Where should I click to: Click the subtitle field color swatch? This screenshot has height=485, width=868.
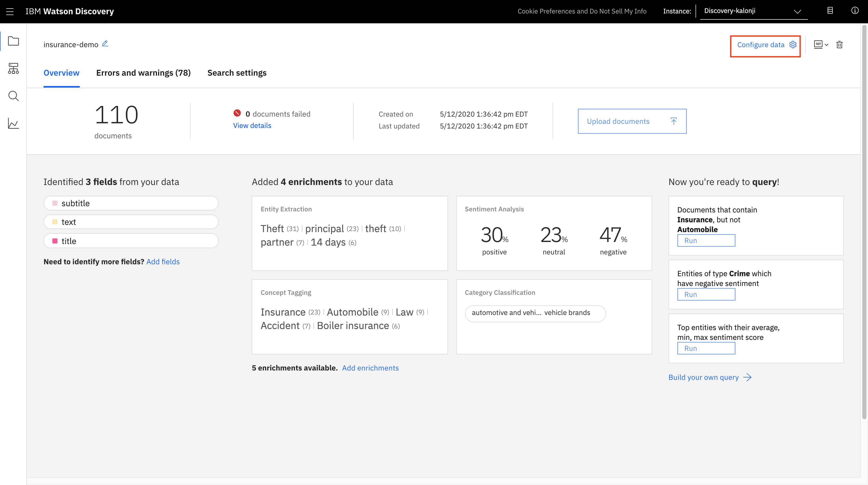55,203
